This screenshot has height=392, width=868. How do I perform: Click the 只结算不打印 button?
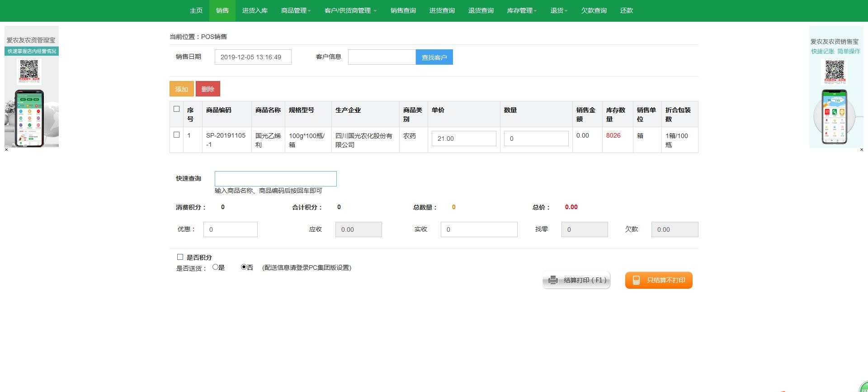coord(659,280)
